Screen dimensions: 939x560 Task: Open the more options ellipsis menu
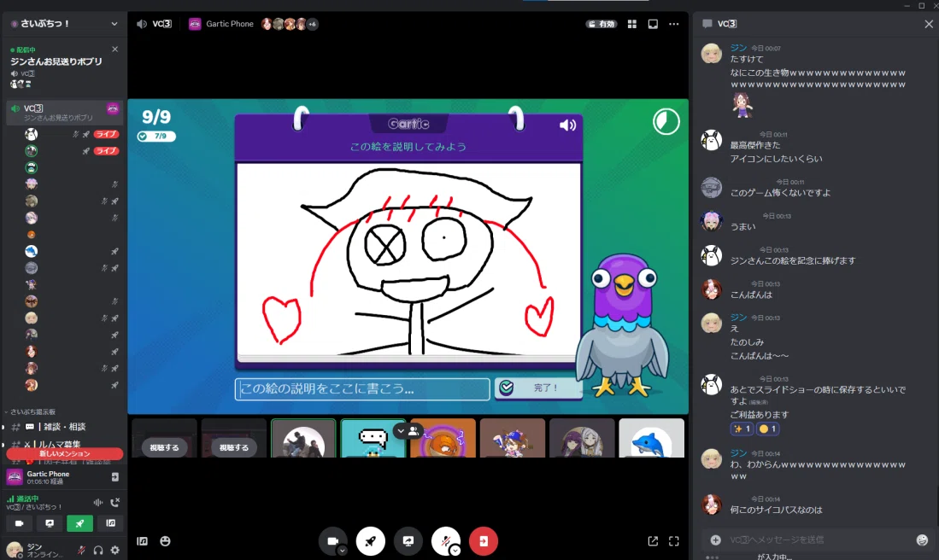674,24
